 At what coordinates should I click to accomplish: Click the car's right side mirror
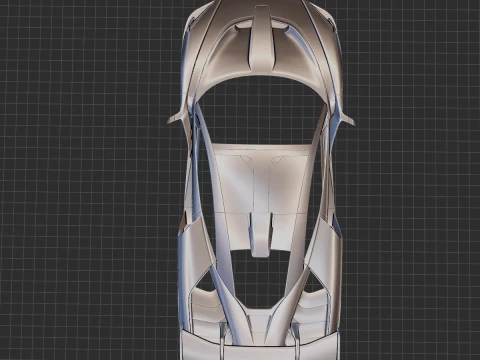click(x=347, y=118)
